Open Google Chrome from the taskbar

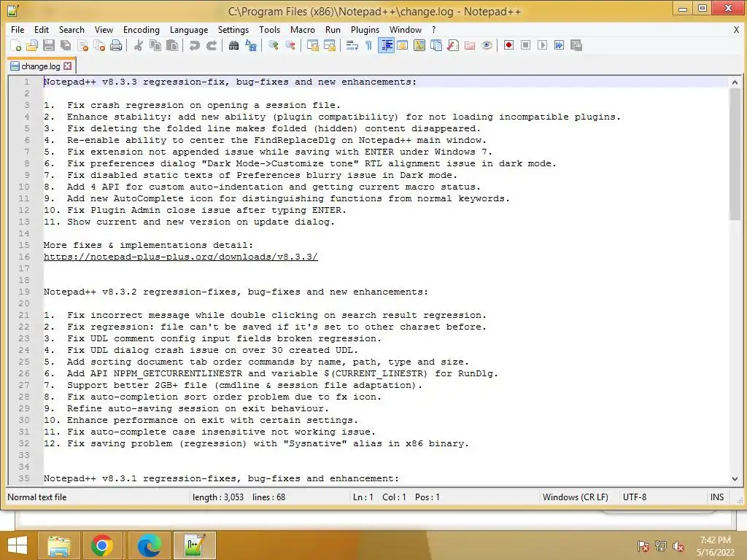click(x=101, y=545)
